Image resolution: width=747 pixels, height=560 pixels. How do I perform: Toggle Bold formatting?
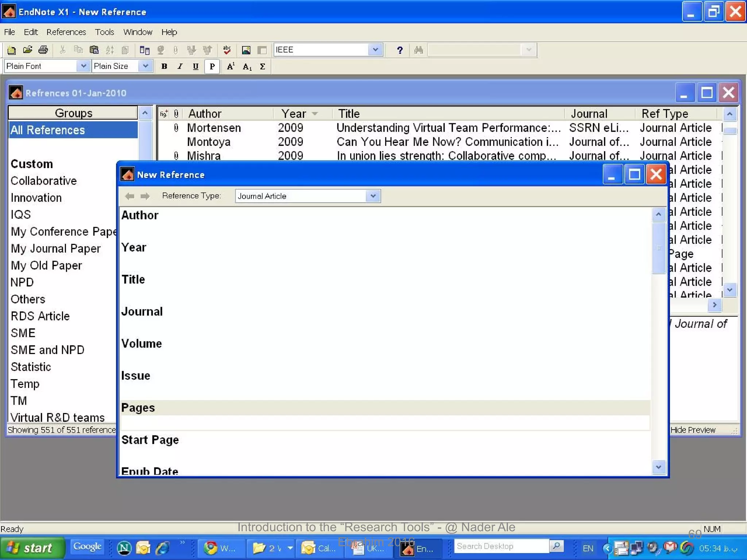[164, 67]
